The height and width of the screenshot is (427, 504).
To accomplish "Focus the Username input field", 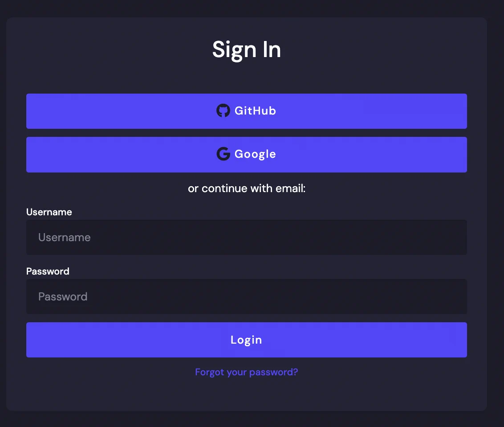I will point(246,237).
